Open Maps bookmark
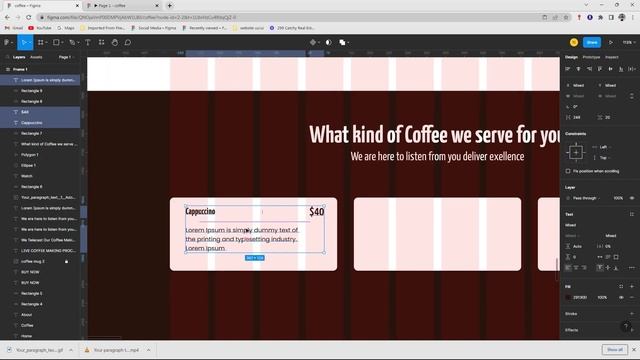The image size is (640, 360). (66, 28)
